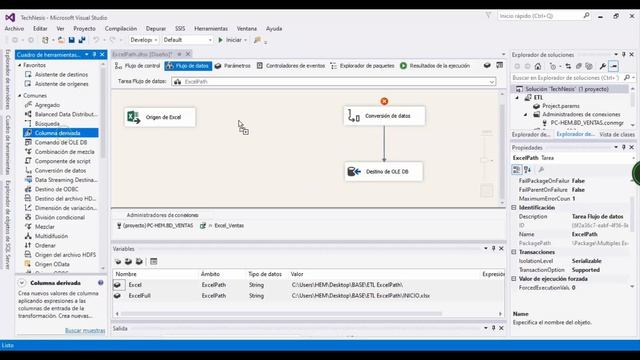Open the Depurar menu
640x360 pixels.
click(156, 29)
